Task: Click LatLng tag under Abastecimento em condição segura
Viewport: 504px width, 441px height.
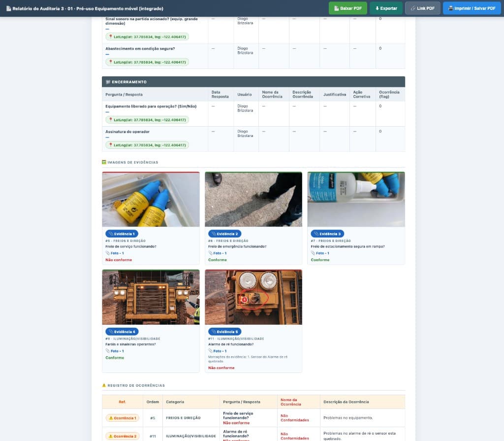Action: tap(147, 62)
